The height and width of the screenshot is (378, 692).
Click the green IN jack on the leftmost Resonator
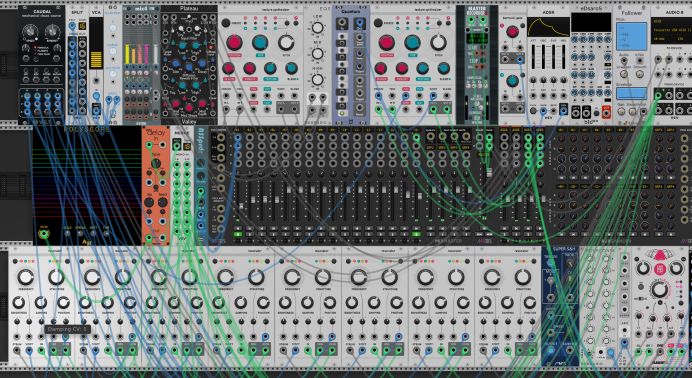pyautogui.click(x=41, y=351)
